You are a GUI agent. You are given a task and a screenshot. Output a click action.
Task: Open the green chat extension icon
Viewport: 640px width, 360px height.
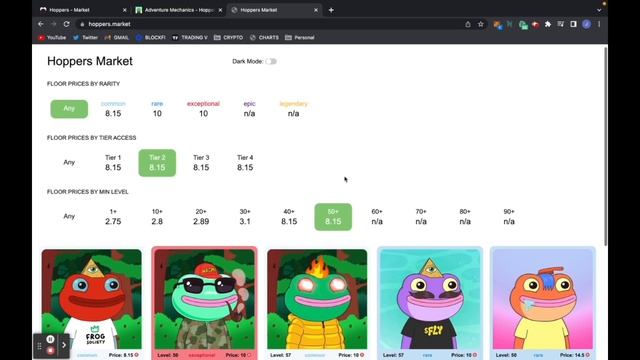coord(523,25)
